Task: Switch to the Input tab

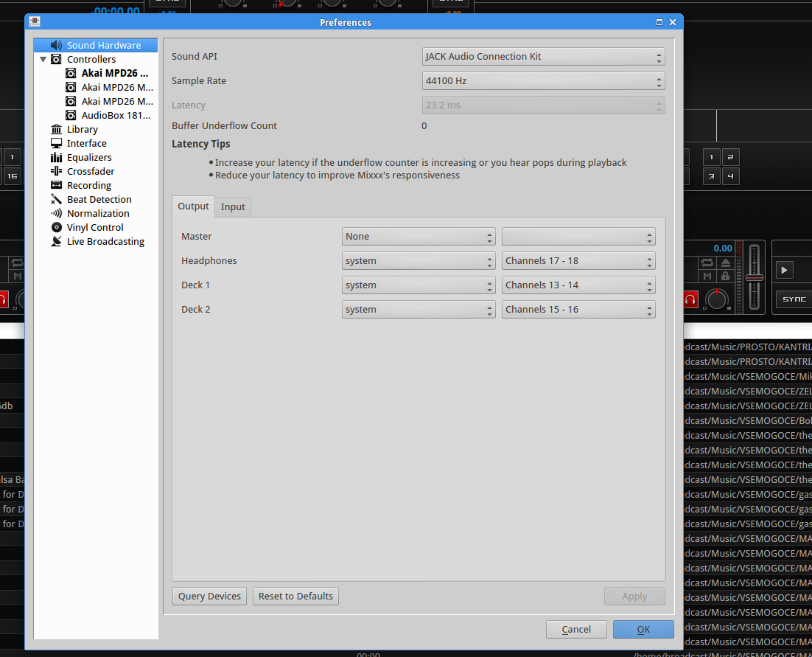Action: coord(233,207)
